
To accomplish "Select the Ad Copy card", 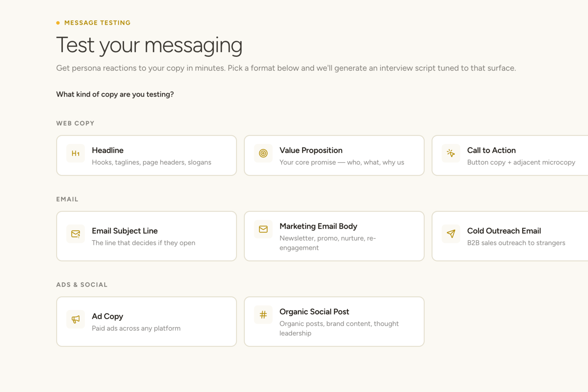I will click(147, 322).
